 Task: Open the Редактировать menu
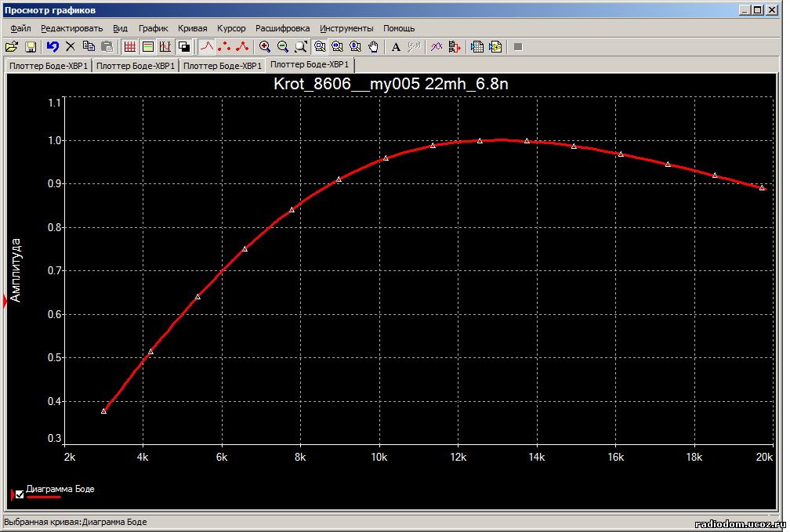tap(71, 28)
